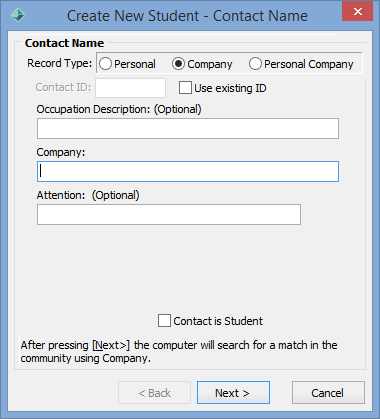Screen dimensions: 380x419
Task: Click the Next > button
Action: click(x=233, y=393)
